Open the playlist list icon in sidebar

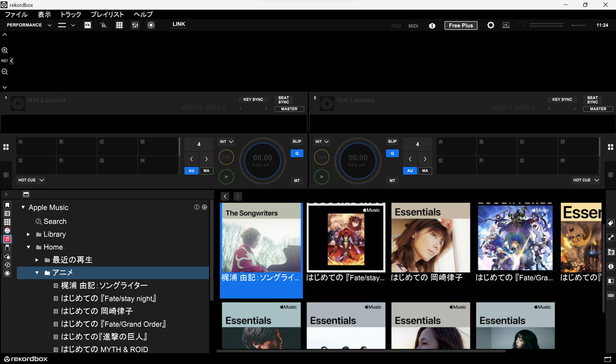click(x=7, y=214)
